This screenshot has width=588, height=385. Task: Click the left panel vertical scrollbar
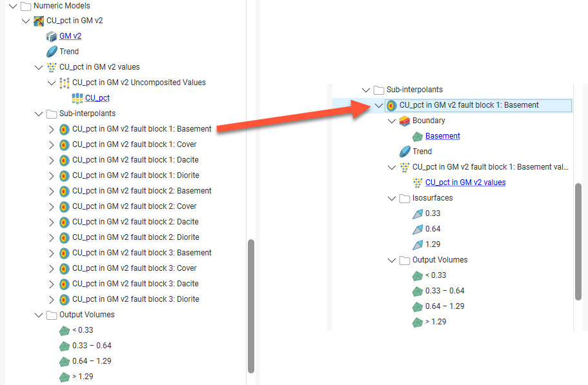pos(251,303)
